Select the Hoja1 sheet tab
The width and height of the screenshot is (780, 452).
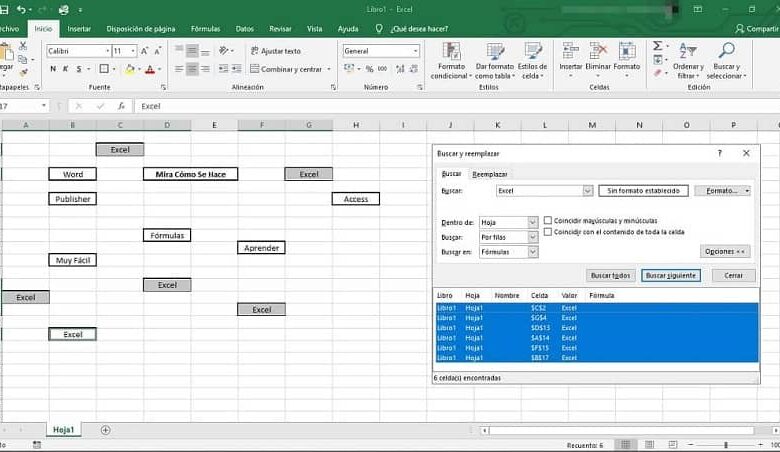(64, 430)
